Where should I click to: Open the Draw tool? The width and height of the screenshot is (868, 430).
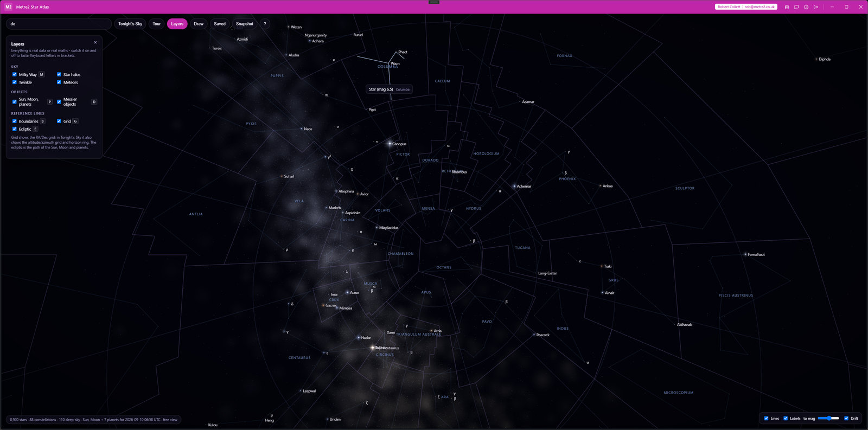pos(199,24)
